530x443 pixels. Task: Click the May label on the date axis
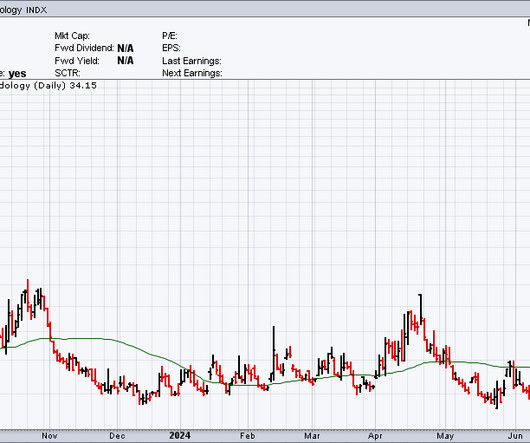click(445, 436)
